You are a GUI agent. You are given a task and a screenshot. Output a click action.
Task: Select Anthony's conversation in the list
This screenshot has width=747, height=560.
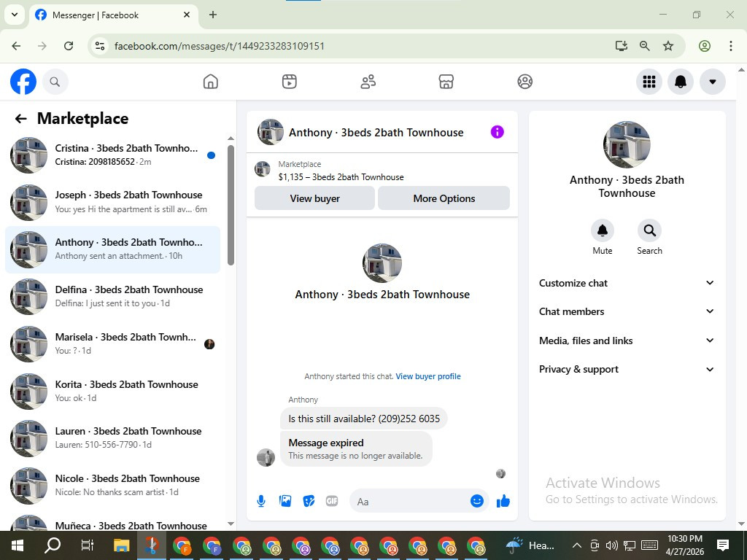click(112, 249)
